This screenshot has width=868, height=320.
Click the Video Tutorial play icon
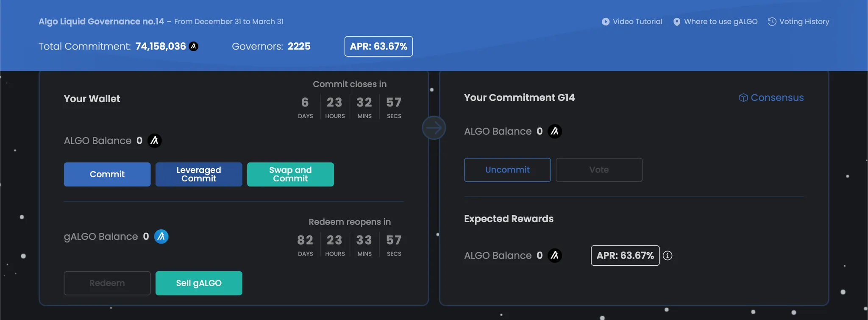tap(606, 22)
